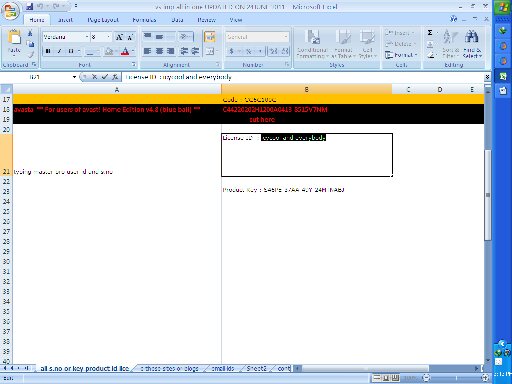The width and height of the screenshot is (512, 384).
Task: Apply fill color paint bucket
Action: coord(109,51)
